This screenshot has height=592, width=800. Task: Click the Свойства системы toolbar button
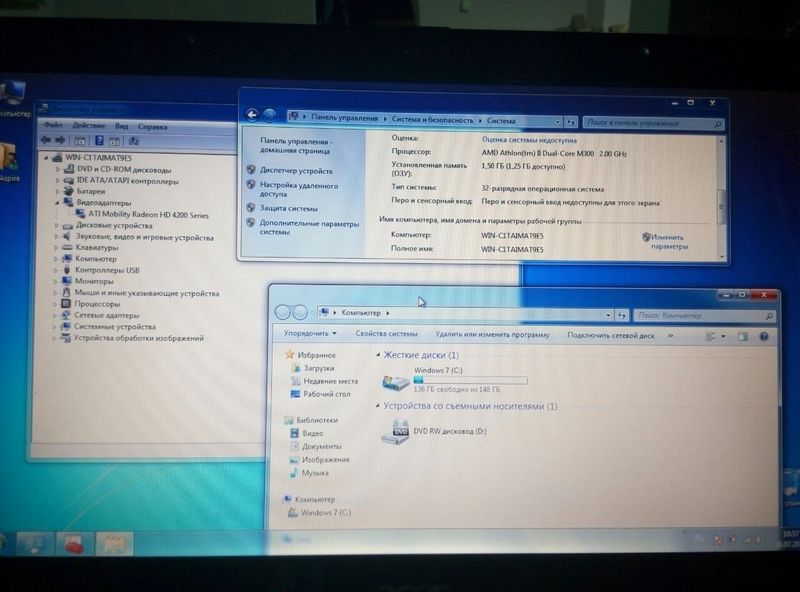[386, 334]
